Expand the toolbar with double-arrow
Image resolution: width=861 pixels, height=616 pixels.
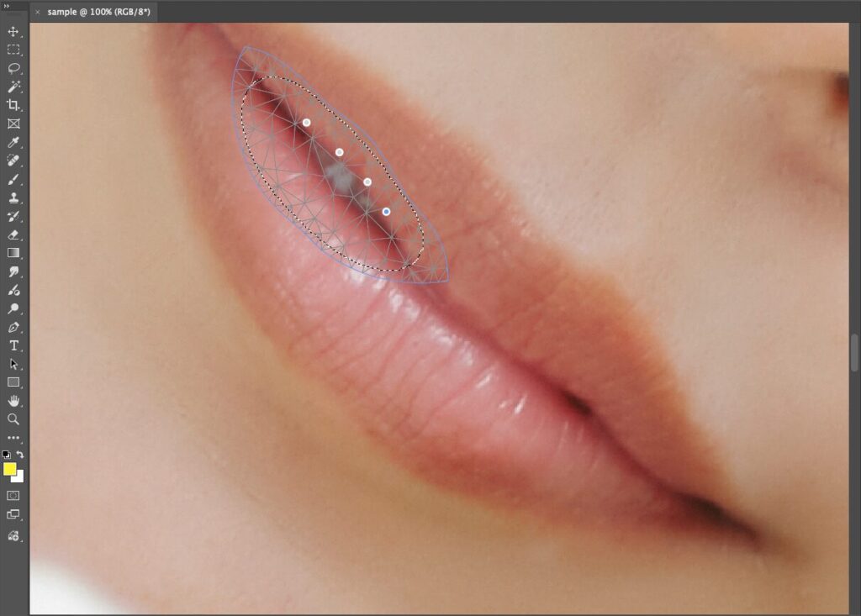pos(8,5)
